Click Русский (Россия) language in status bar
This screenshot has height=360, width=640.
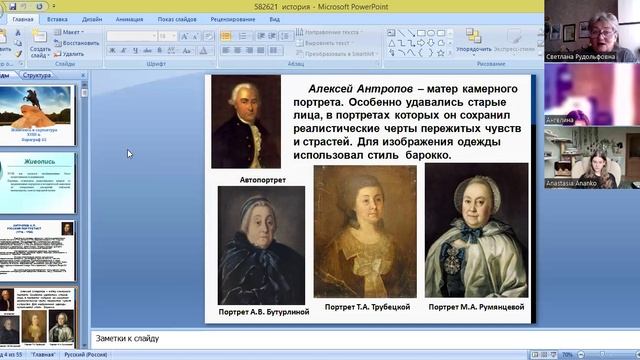[86, 355]
